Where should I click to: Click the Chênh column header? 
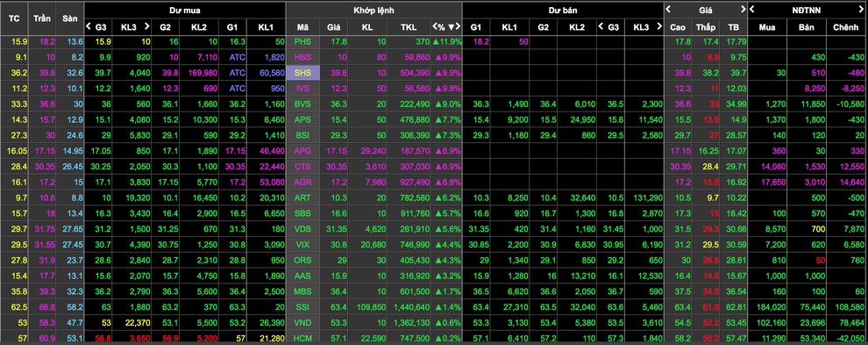pyautogui.click(x=845, y=26)
